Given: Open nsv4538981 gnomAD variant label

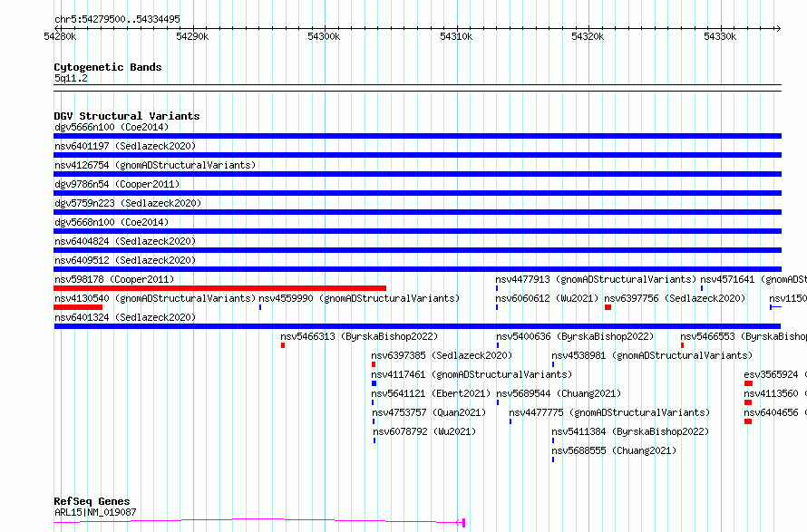Looking at the screenshot, I should click(x=652, y=355).
